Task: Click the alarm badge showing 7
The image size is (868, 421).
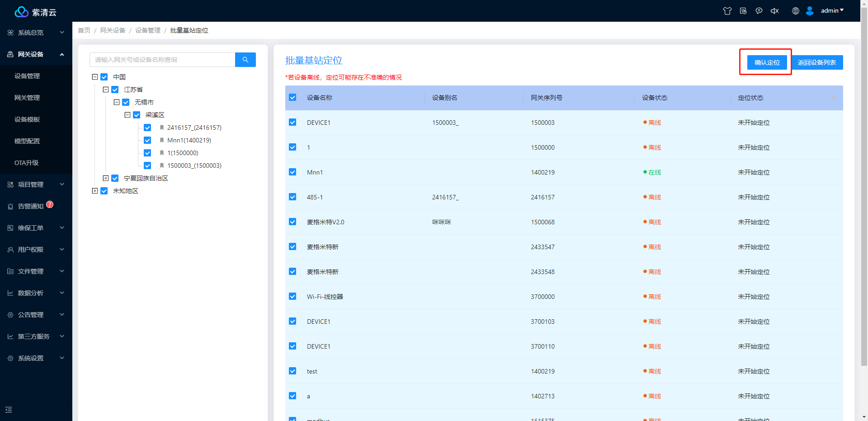Action: point(50,204)
